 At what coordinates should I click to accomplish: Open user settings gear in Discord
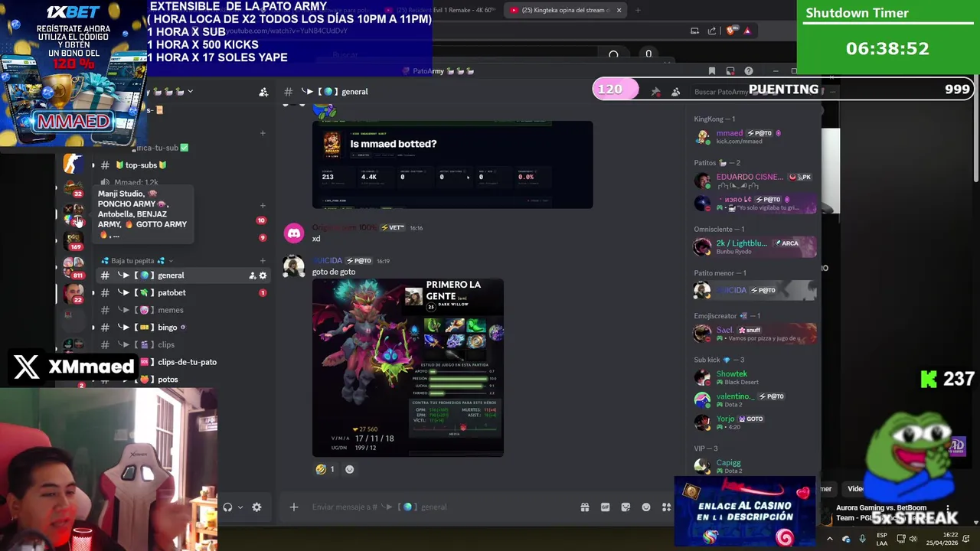(256, 507)
